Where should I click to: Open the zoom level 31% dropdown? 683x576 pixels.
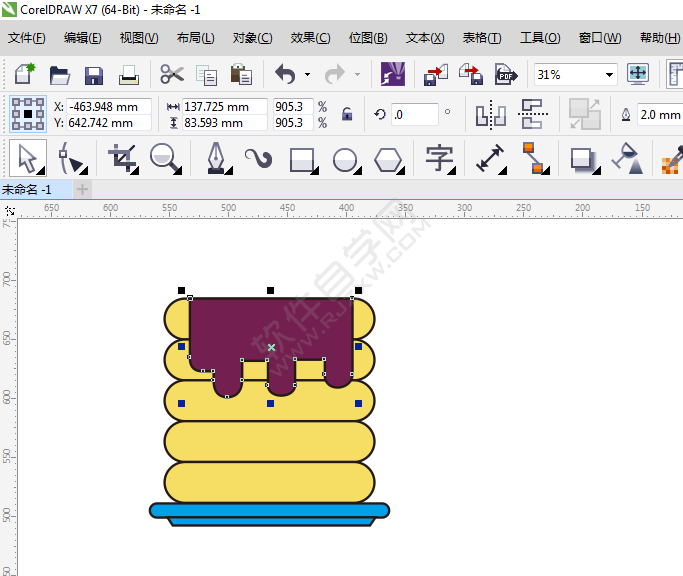pyautogui.click(x=609, y=75)
